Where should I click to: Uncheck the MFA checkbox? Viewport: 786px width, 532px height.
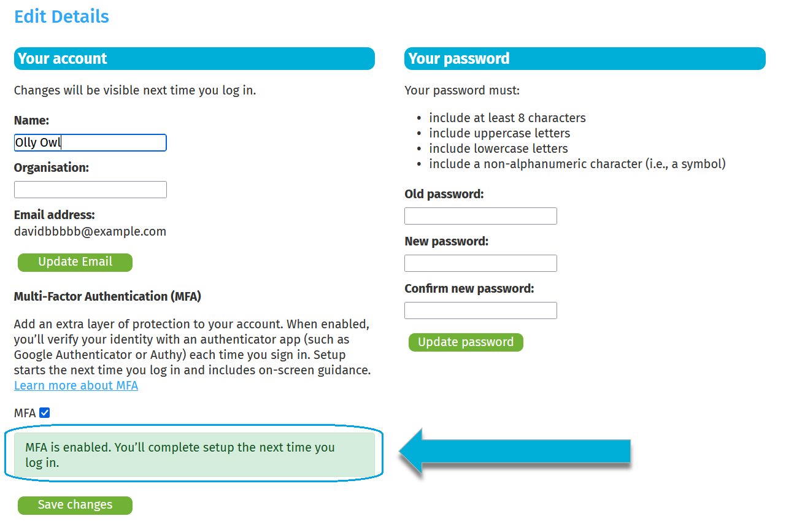[x=44, y=413]
